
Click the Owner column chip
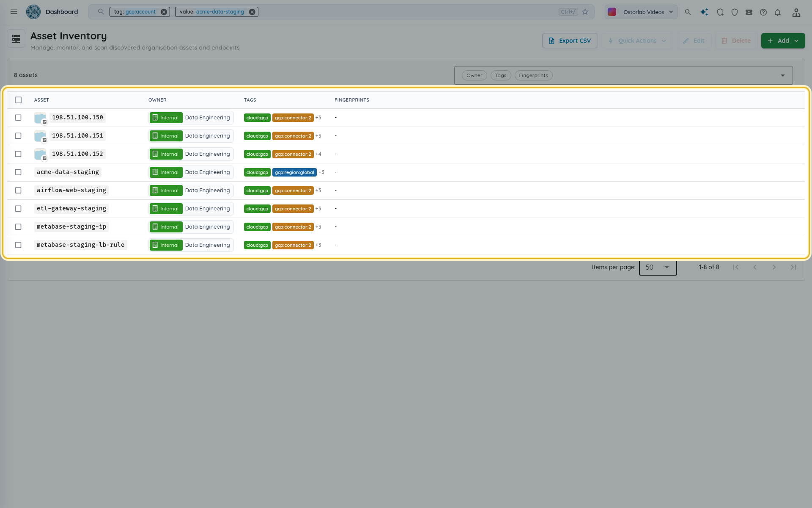[x=474, y=75]
